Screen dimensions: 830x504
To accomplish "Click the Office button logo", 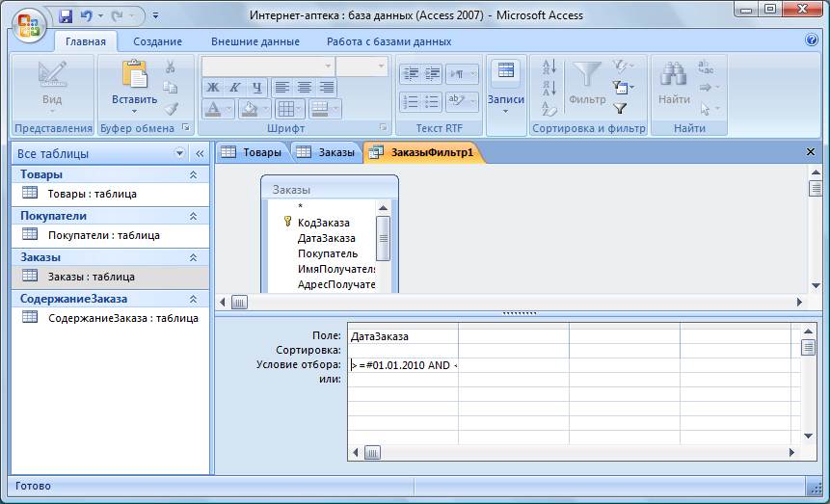I will tap(29, 26).
